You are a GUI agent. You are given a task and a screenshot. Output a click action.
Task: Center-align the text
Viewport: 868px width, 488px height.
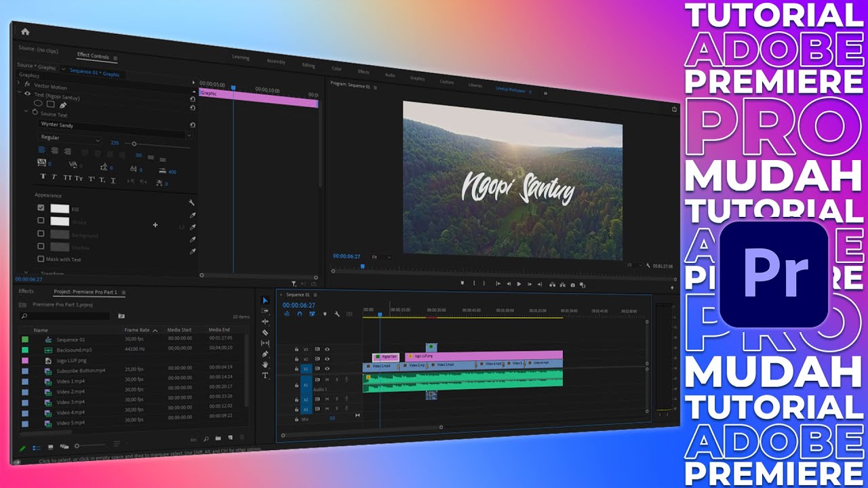pyautogui.click(x=54, y=150)
